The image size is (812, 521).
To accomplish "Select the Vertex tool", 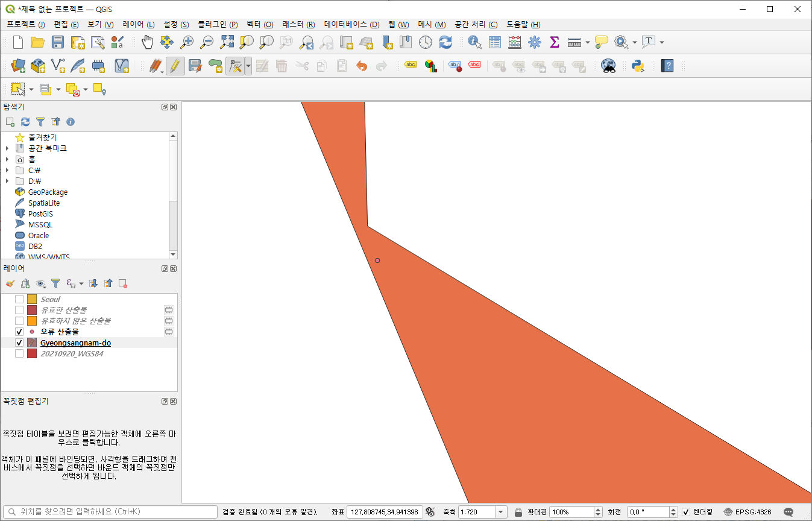I will click(x=235, y=66).
